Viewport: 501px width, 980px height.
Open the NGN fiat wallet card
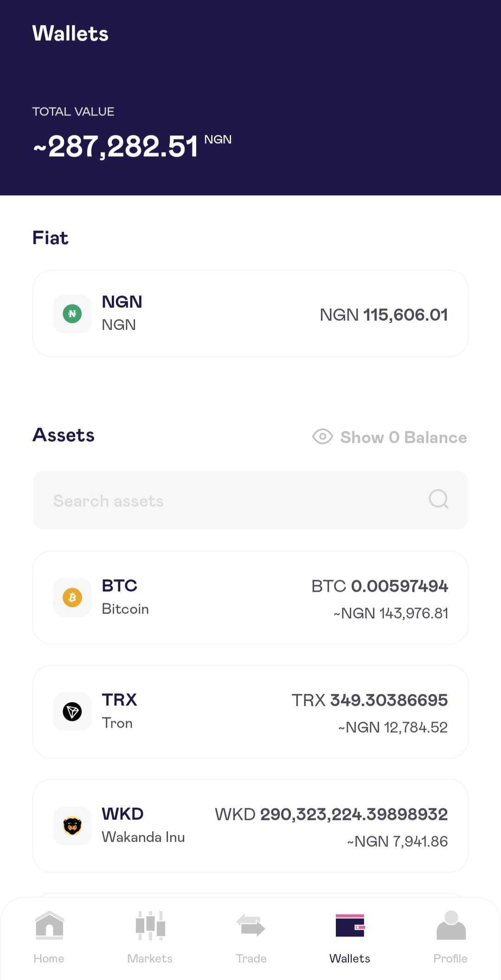pyautogui.click(x=250, y=314)
